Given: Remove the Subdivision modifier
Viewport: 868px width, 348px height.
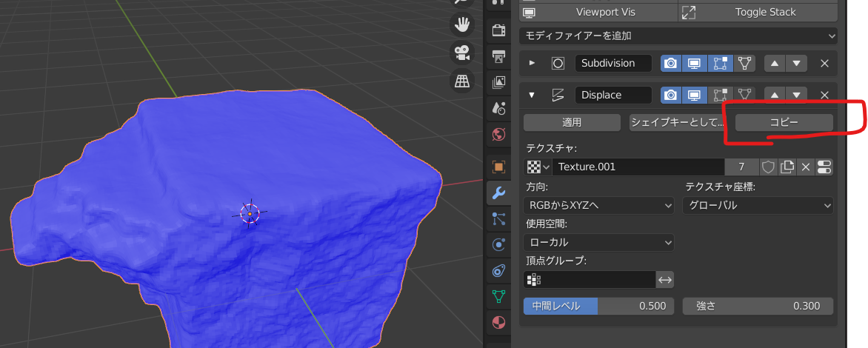Looking at the screenshot, I should (824, 63).
